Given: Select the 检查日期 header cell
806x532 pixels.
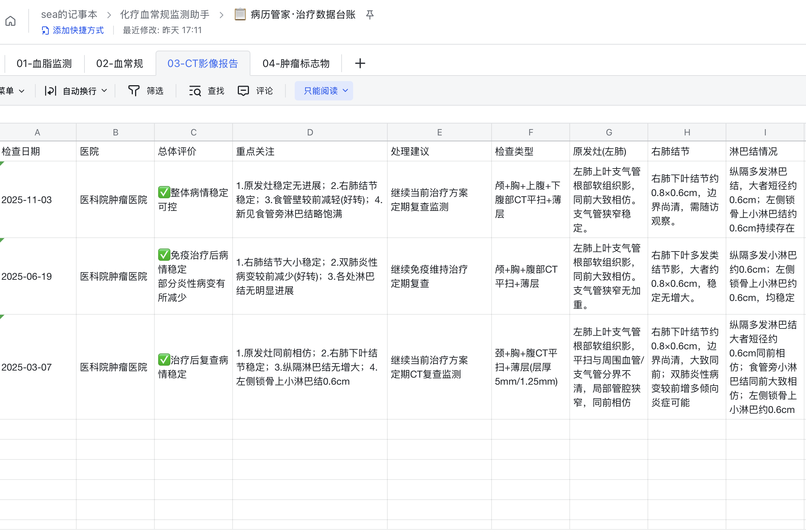Looking at the screenshot, I should (37, 151).
